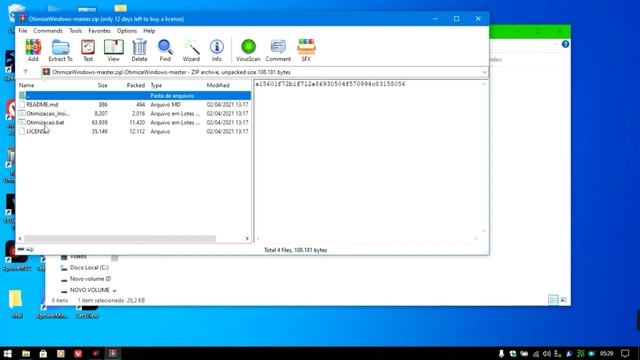Switch Explorer to large icons view
This screenshot has width=640, height=360.
(x=564, y=300)
